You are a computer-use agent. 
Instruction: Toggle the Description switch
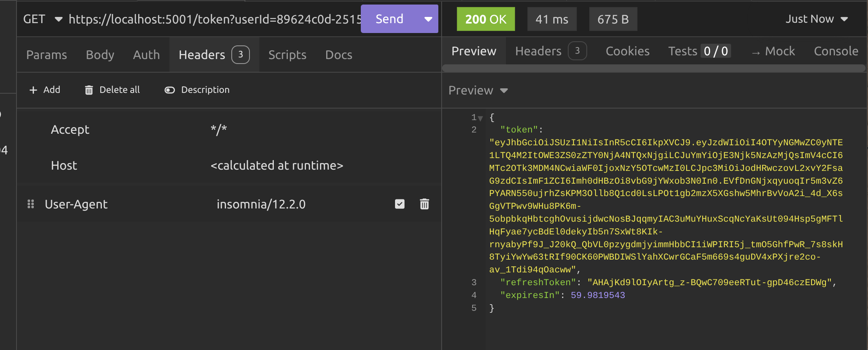tap(169, 90)
